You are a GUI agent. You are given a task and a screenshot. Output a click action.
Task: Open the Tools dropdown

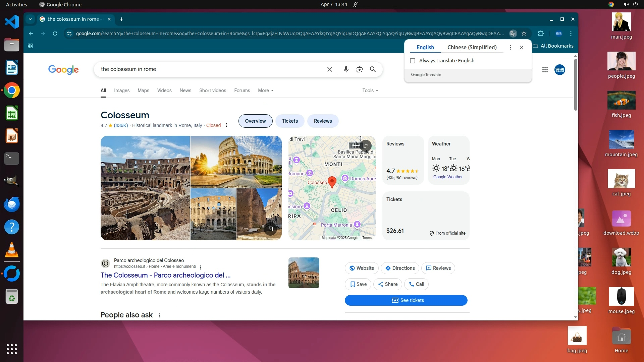click(370, 90)
